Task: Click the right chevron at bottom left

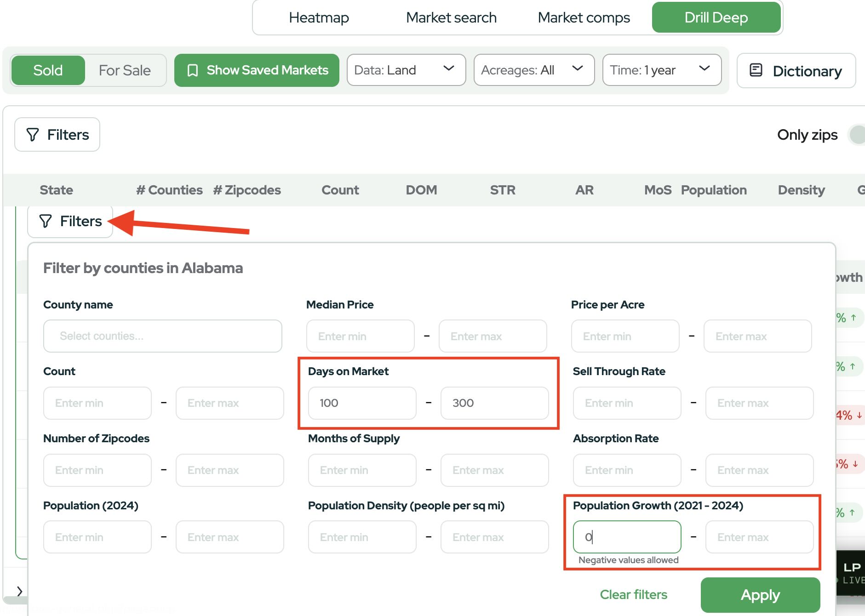Action: (19, 591)
